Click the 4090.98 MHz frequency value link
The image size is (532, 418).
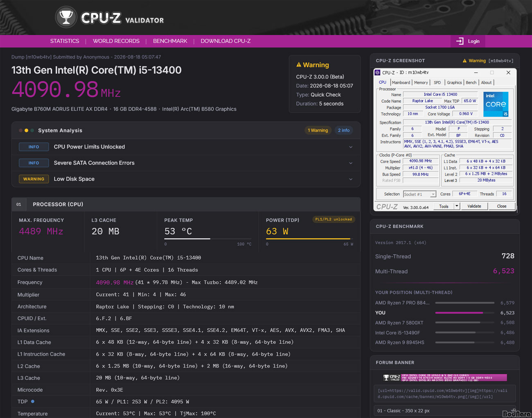coord(115,282)
